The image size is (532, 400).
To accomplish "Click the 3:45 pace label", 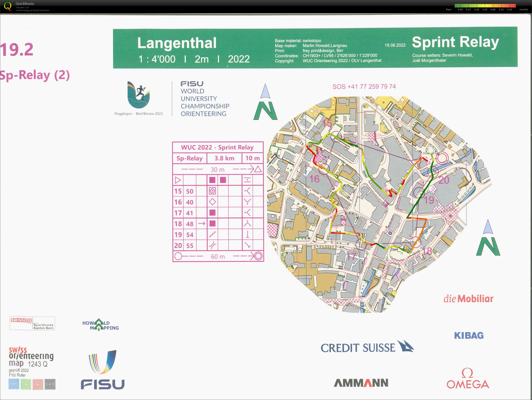I will tap(485, 10).
